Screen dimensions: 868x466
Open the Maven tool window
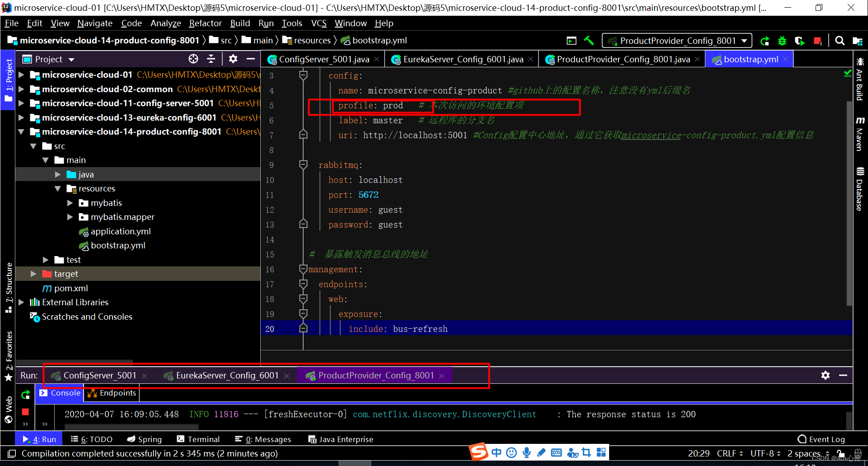[x=860, y=133]
